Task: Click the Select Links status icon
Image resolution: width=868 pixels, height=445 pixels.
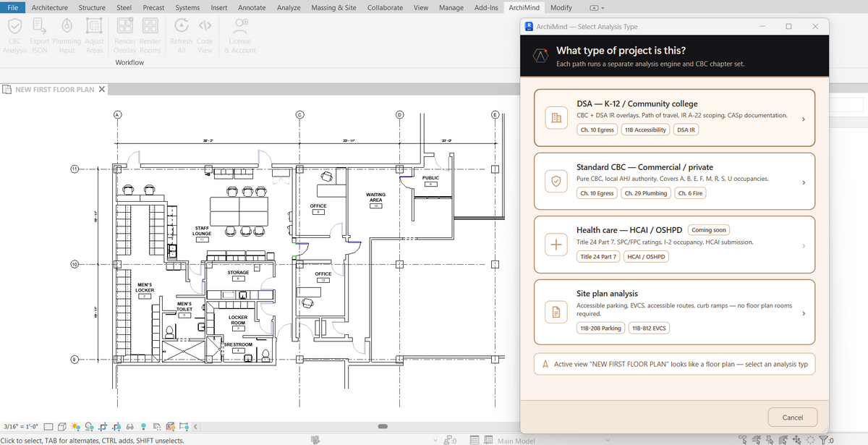Action: coord(743,440)
